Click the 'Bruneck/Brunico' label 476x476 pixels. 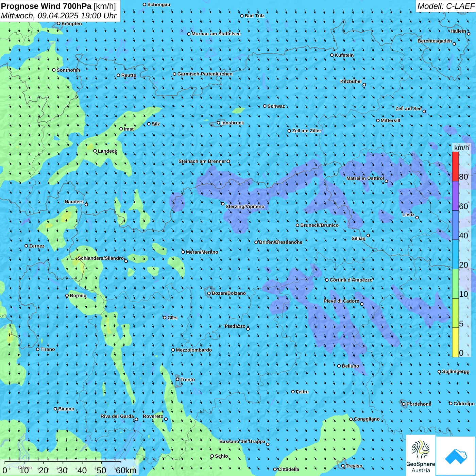[320, 225]
